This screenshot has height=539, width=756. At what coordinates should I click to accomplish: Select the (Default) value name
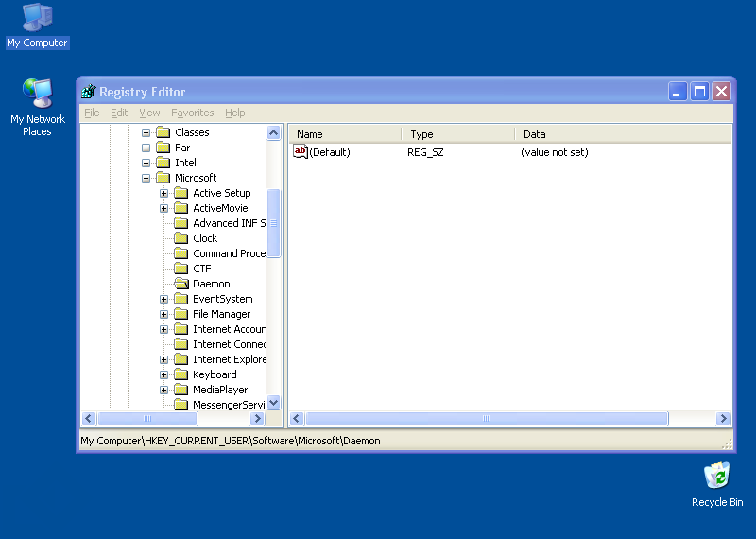(330, 152)
